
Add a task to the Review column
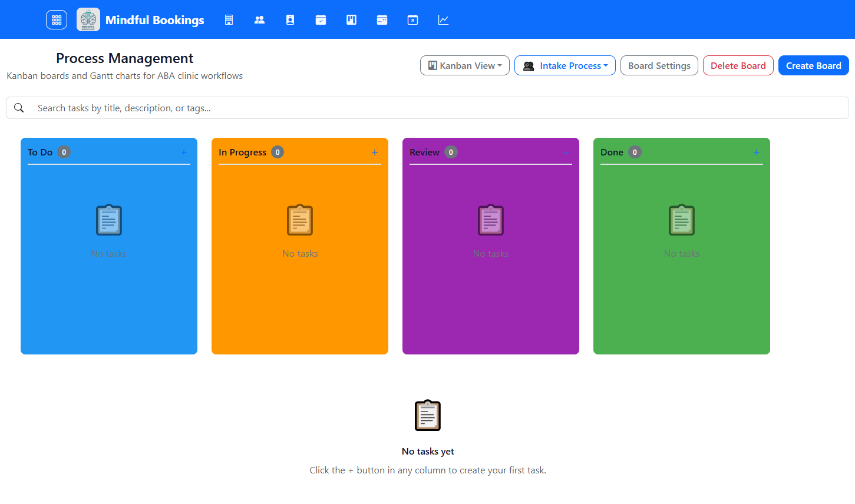[x=565, y=152]
